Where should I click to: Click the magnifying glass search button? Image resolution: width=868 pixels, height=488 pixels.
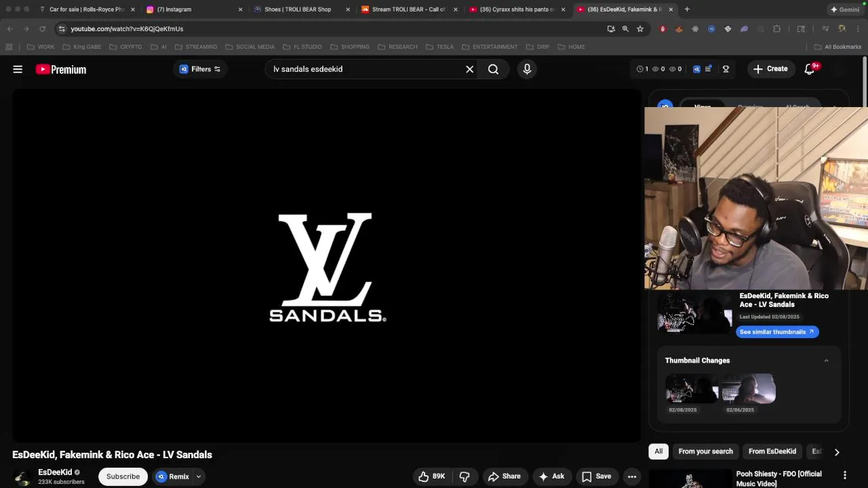pyautogui.click(x=493, y=69)
